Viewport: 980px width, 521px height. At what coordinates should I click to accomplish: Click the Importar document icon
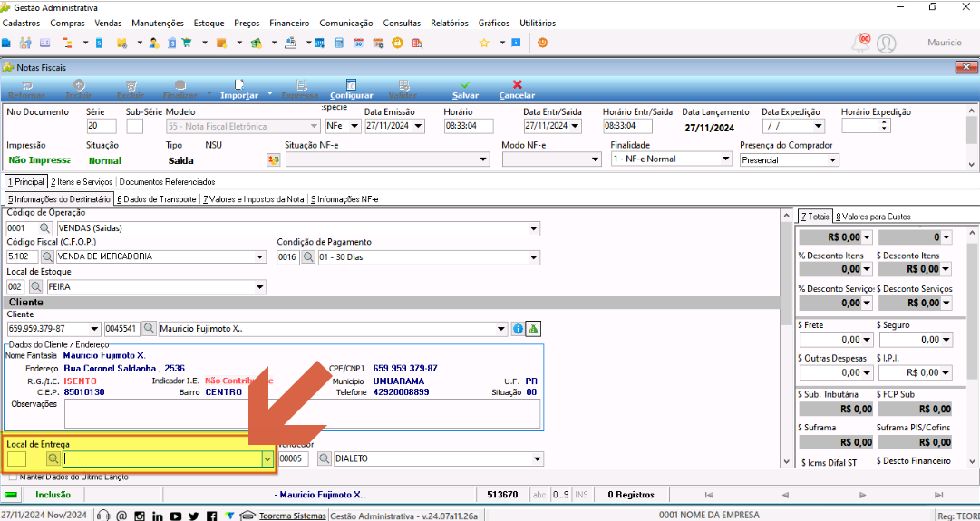(x=238, y=85)
